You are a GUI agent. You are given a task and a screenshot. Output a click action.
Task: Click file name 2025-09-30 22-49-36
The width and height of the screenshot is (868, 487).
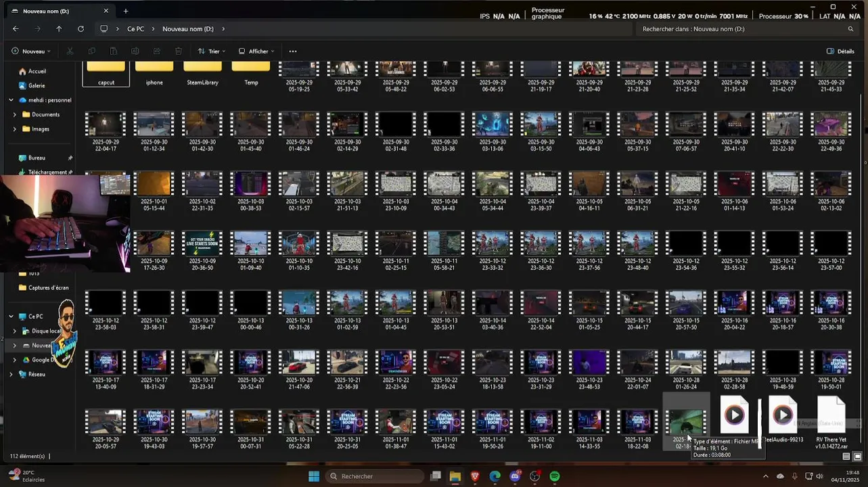(831, 145)
